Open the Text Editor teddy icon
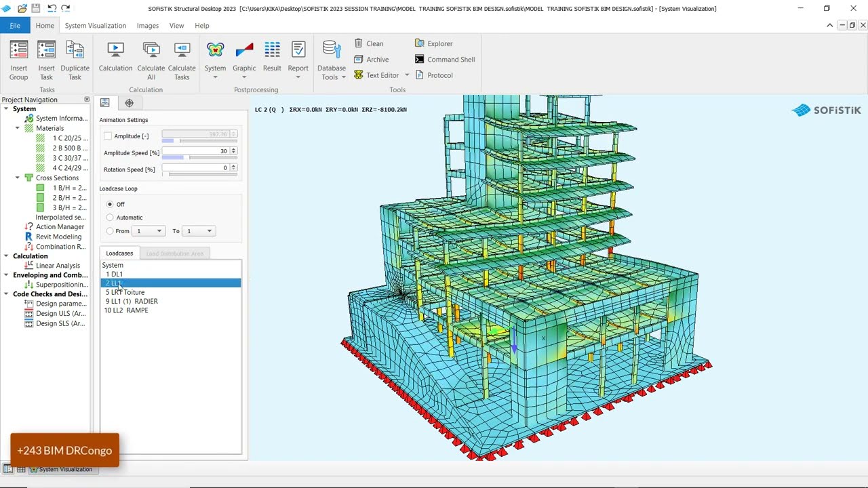Image resolution: width=868 pixels, height=488 pixels. (x=359, y=75)
